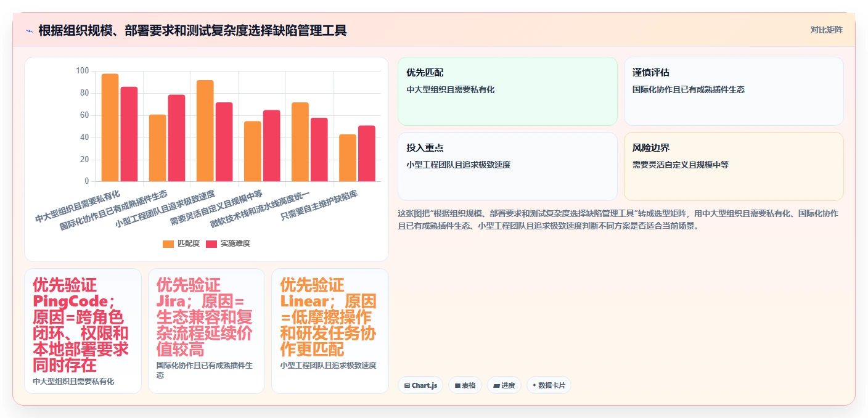Open the 优先匹配 card
Image resolution: width=868 pixels, height=418 pixels.
tap(507, 91)
